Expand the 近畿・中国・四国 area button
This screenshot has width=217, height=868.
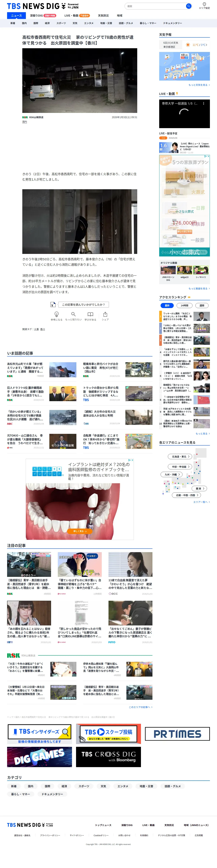point(187,495)
